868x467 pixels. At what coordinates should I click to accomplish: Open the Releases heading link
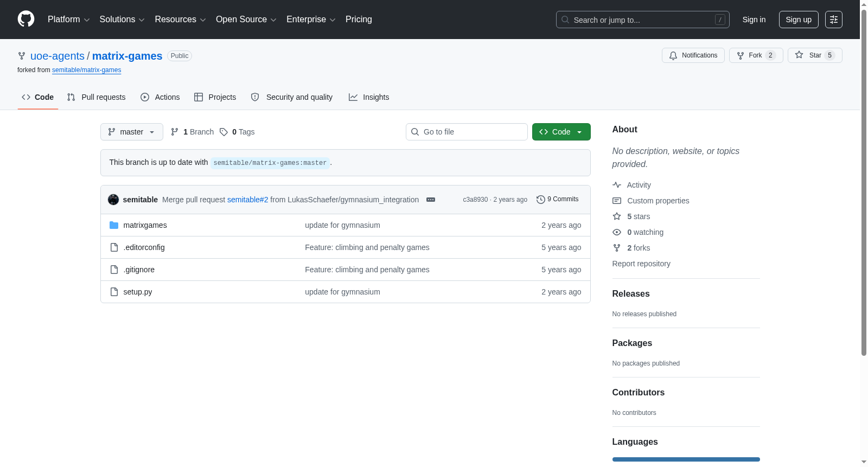(x=631, y=294)
